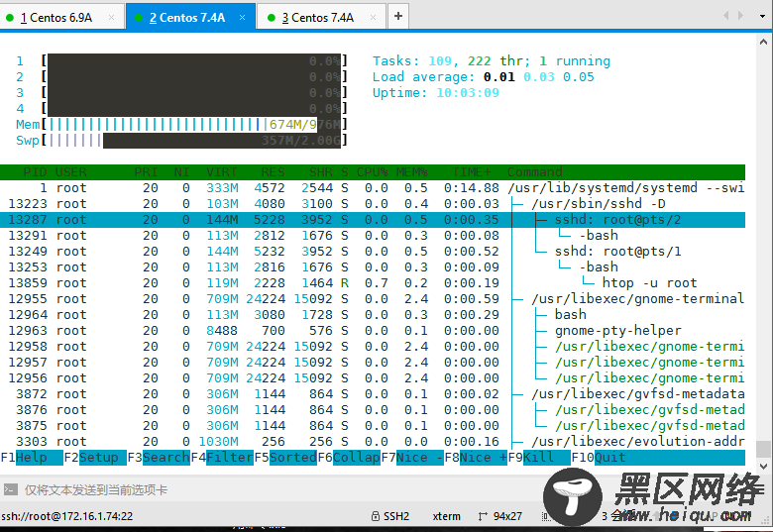Screen dimensions: 773x532
Task: Select the sshd: root@pts/1 row
Action: [x=373, y=252]
